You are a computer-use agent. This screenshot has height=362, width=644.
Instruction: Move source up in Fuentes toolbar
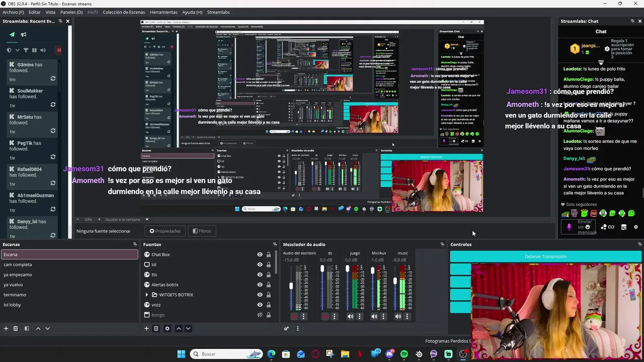click(178, 328)
